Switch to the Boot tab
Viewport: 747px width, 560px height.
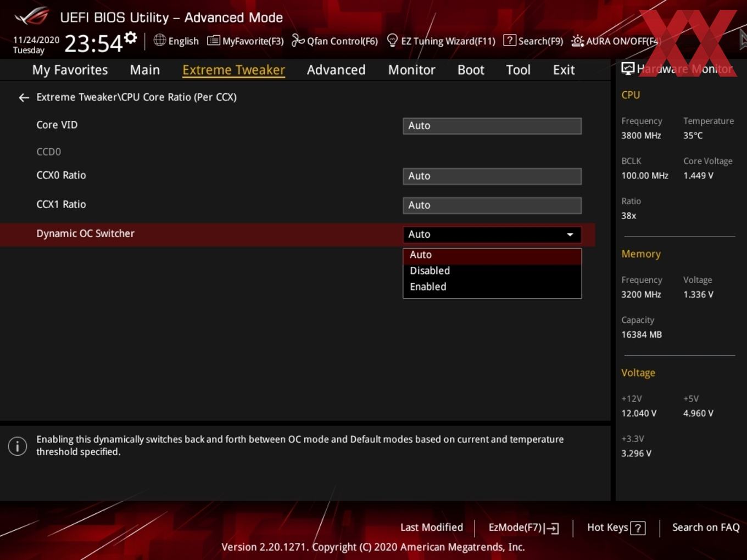tap(471, 70)
